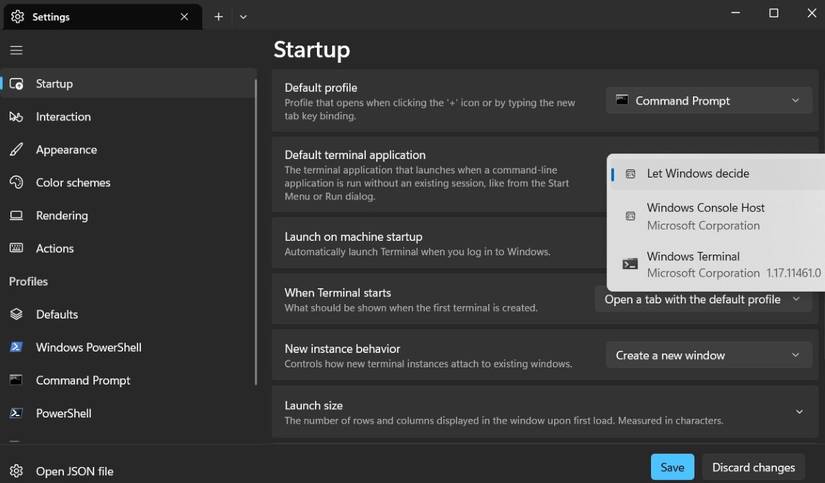Click the Open JSON file gear icon
The height and width of the screenshot is (483, 825).
tap(16, 471)
